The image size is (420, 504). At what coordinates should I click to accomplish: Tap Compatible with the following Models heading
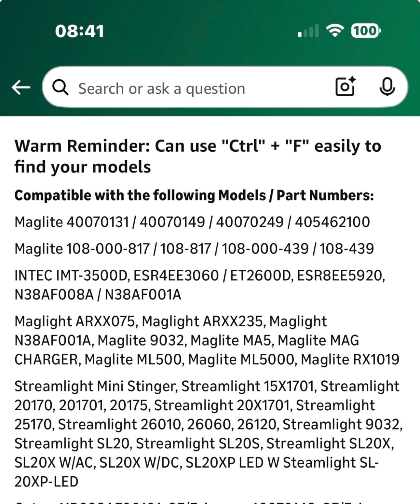pyautogui.click(x=194, y=195)
